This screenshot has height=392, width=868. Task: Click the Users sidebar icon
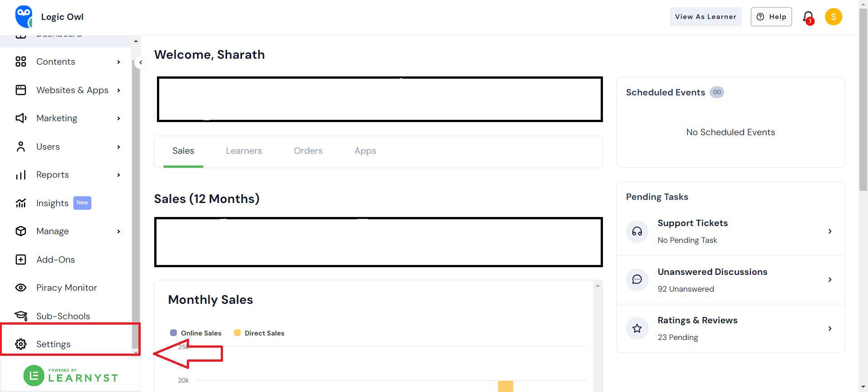pyautogui.click(x=21, y=146)
